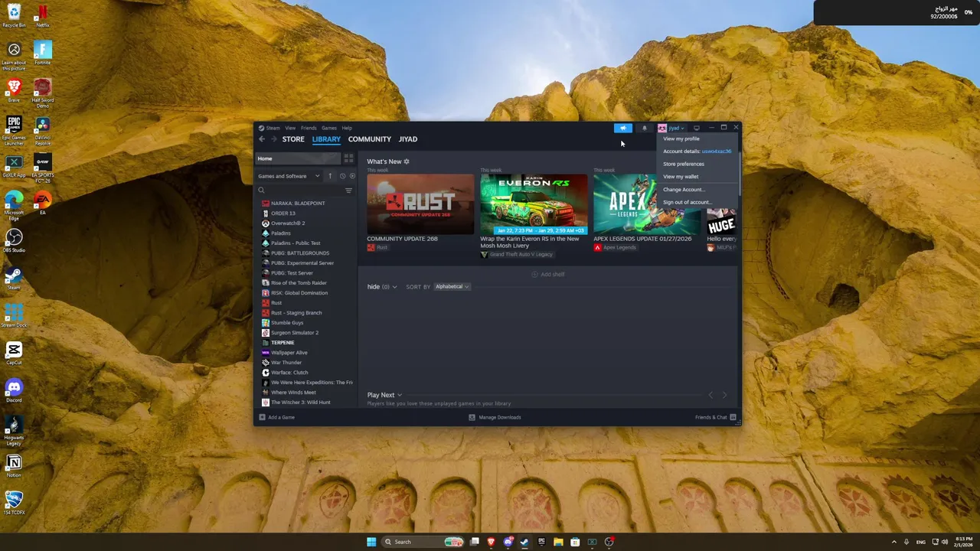Screen dimensions: 980x551
Task: Open Manage Downloads
Action: pos(495,417)
